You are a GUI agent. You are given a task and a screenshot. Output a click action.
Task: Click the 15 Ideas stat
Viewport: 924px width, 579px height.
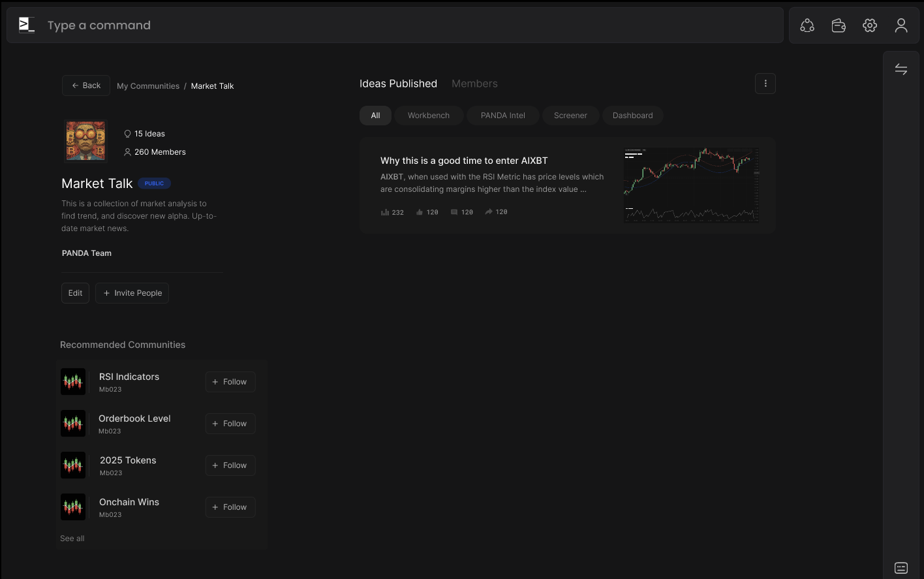[x=144, y=134]
